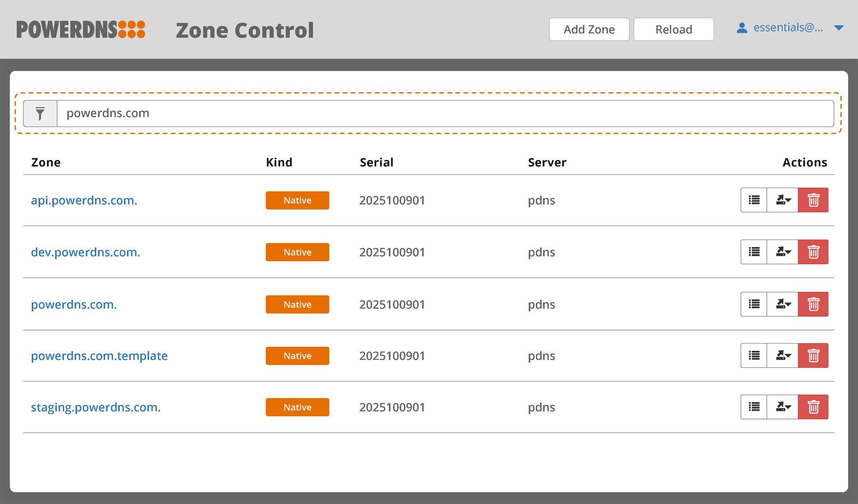The width and height of the screenshot is (858, 504).
Task: View the records list for staging.powerdns.com.
Action: point(753,407)
